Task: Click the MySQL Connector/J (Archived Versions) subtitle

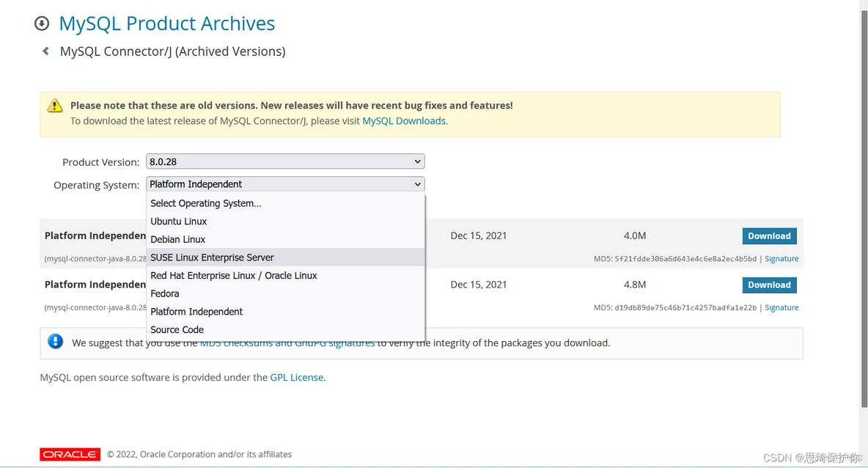Action: [173, 51]
